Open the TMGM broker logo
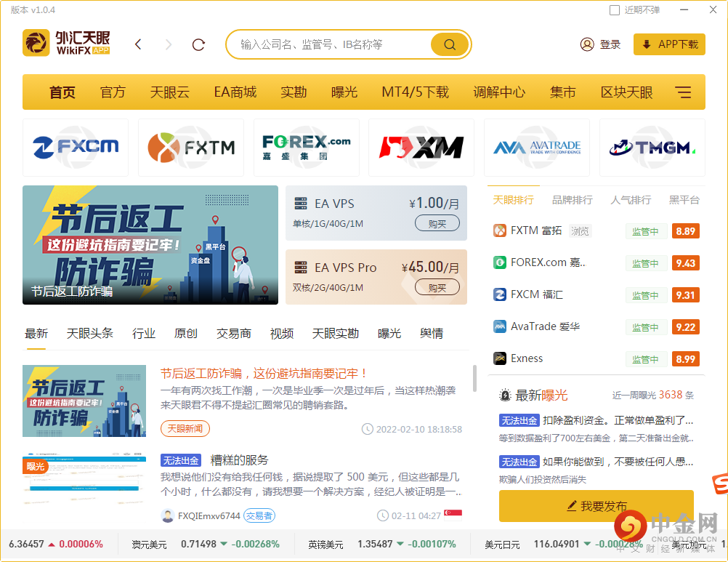The image size is (728, 562). click(x=652, y=147)
